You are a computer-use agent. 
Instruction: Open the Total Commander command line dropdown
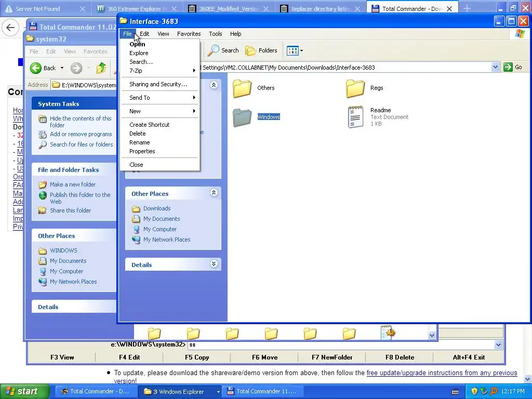[x=498, y=345]
